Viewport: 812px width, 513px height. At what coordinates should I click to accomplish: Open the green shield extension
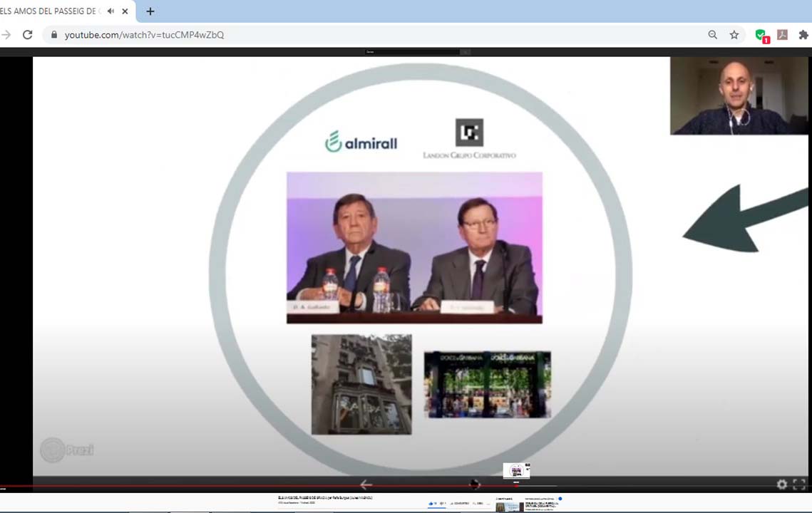(761, 35)
